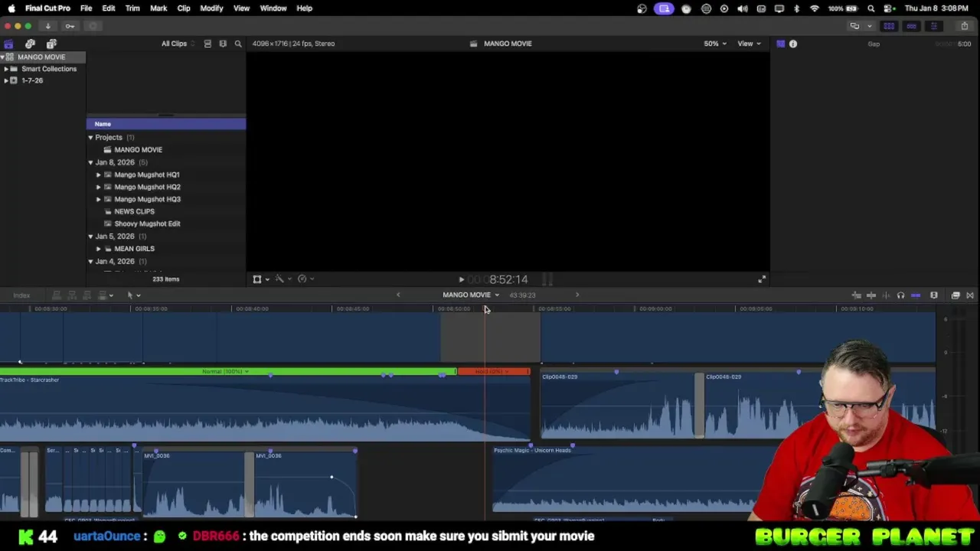Open the Info inspector icon
The width and height of the screenshot is (980, 551).
click(x=793, y=44)
